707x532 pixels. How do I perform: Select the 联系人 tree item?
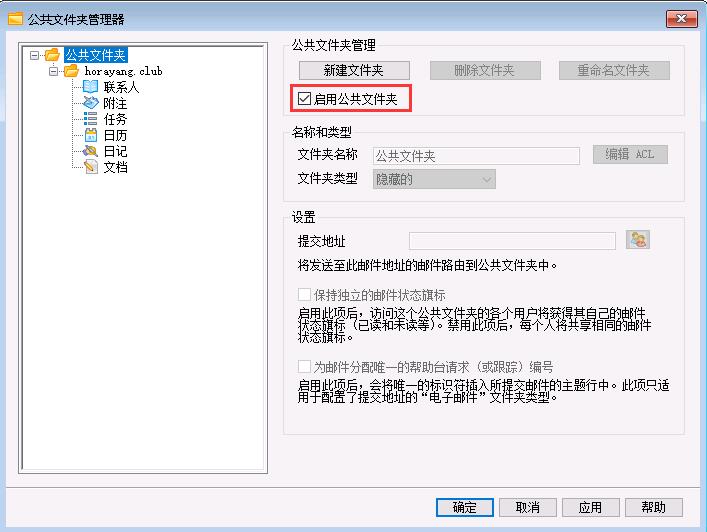(121, 87)
